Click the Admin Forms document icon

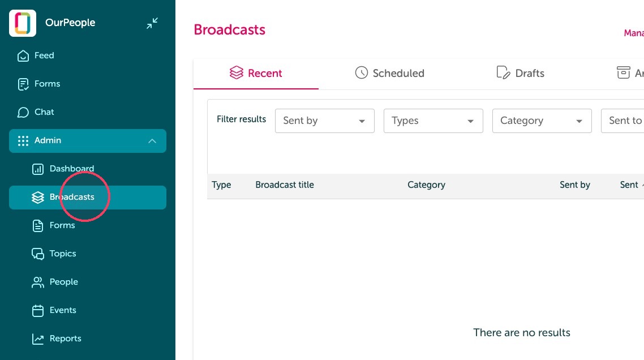point(38,226)
